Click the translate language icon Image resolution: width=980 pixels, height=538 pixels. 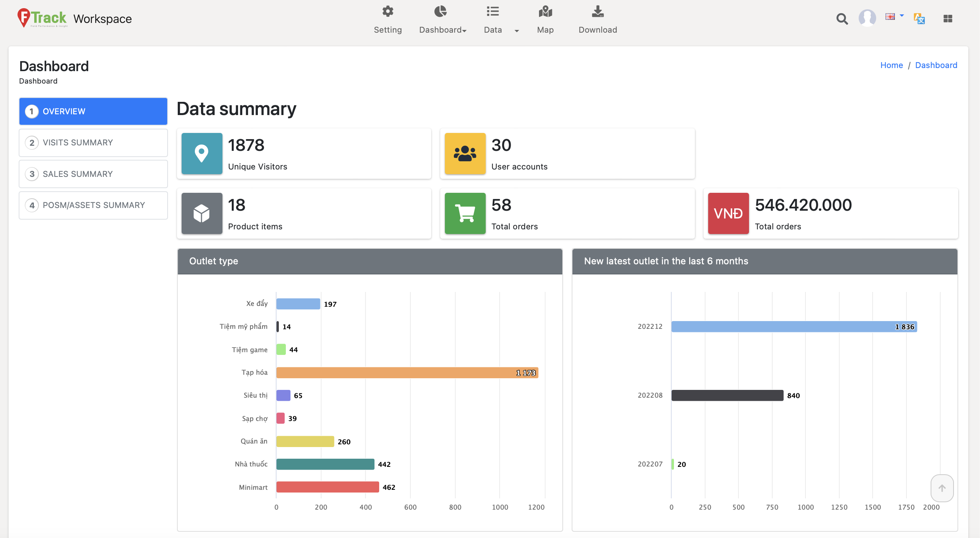[x=919, y=18]
